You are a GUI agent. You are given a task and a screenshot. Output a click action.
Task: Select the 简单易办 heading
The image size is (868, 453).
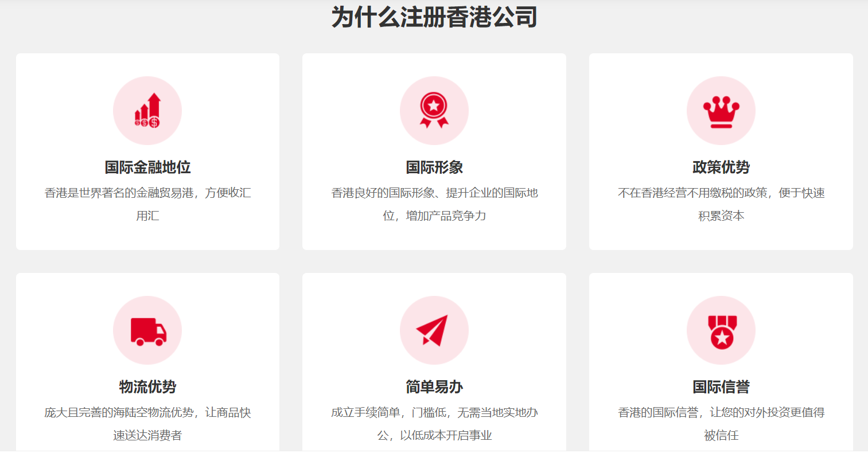coord(434,387)
